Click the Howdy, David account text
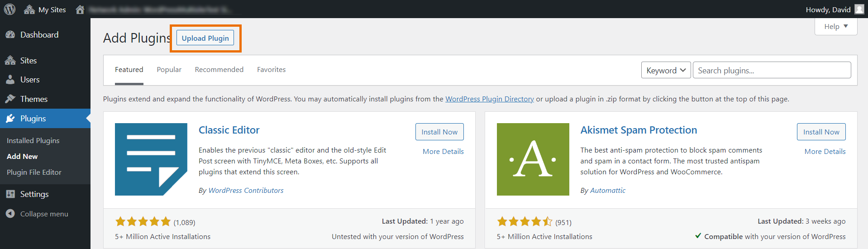The height and width of the screenshot is (249, 868). tap(828, 10)
